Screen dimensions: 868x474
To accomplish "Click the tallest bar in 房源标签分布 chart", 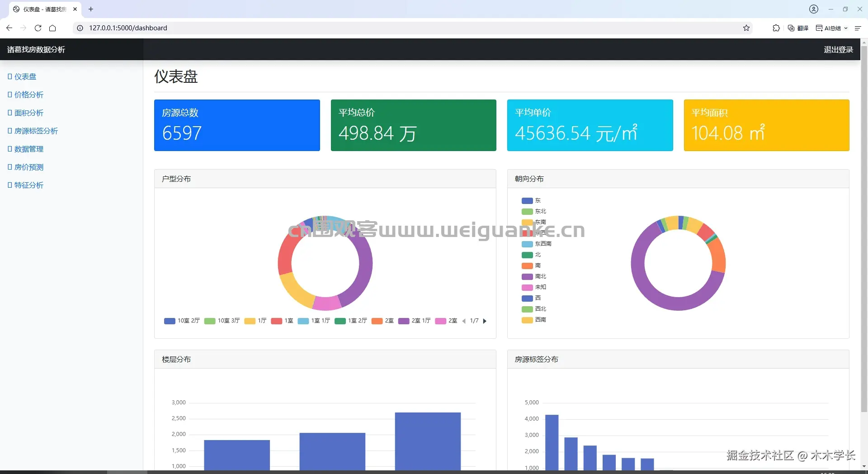I will coord(552,442).
